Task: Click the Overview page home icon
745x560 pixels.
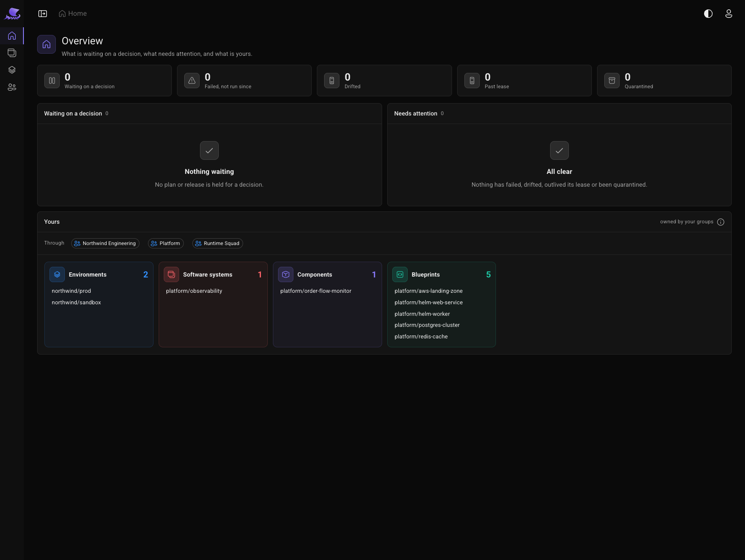Action: tap(46, 44)
